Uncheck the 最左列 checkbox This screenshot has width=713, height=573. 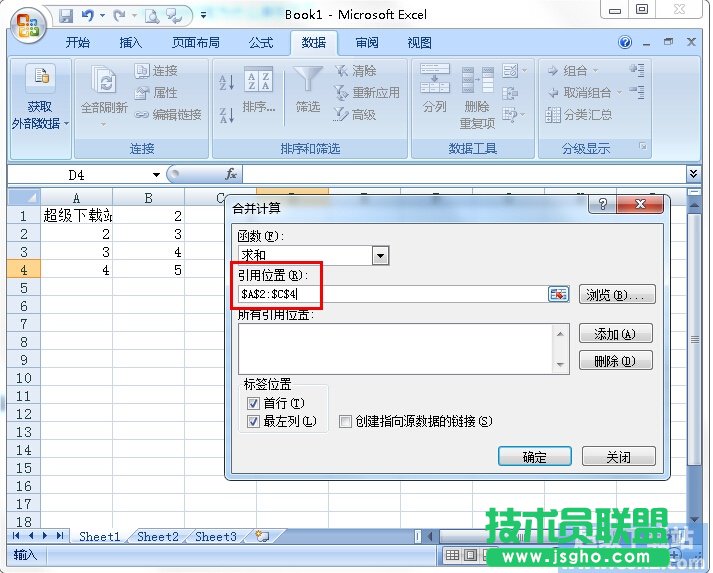pyautogui.click(x=252, y=422)
